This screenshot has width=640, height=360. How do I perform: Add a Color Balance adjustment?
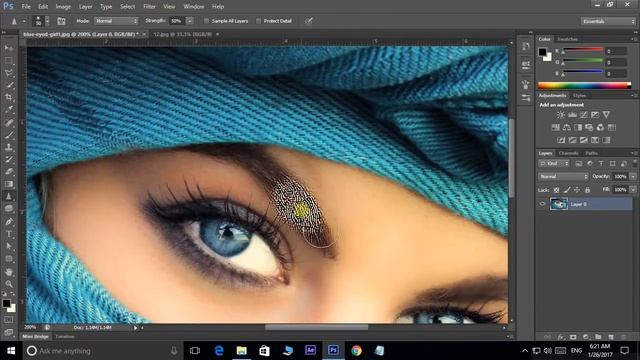(567, 128)
